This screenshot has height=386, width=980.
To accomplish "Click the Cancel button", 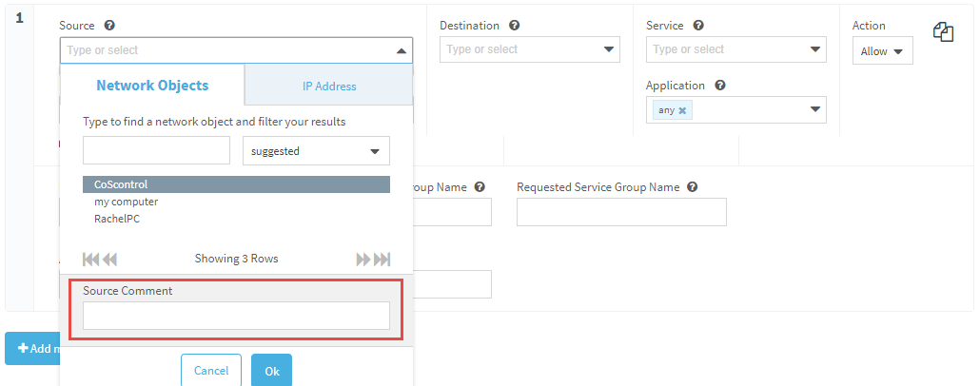I will pyautogui.click(x=211, y=371).
